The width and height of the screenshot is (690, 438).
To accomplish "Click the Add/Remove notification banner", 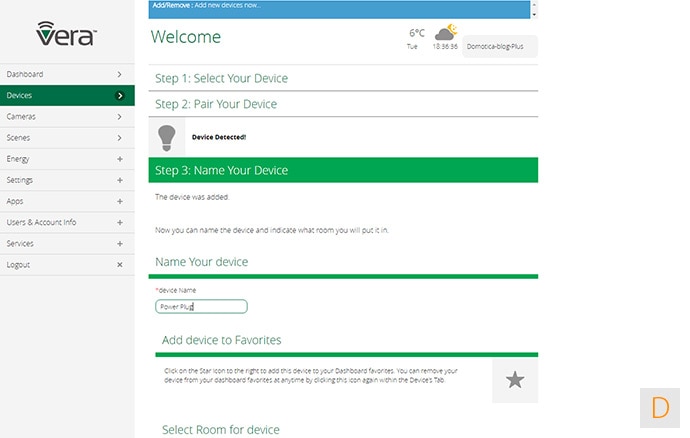I will [339, 9].
